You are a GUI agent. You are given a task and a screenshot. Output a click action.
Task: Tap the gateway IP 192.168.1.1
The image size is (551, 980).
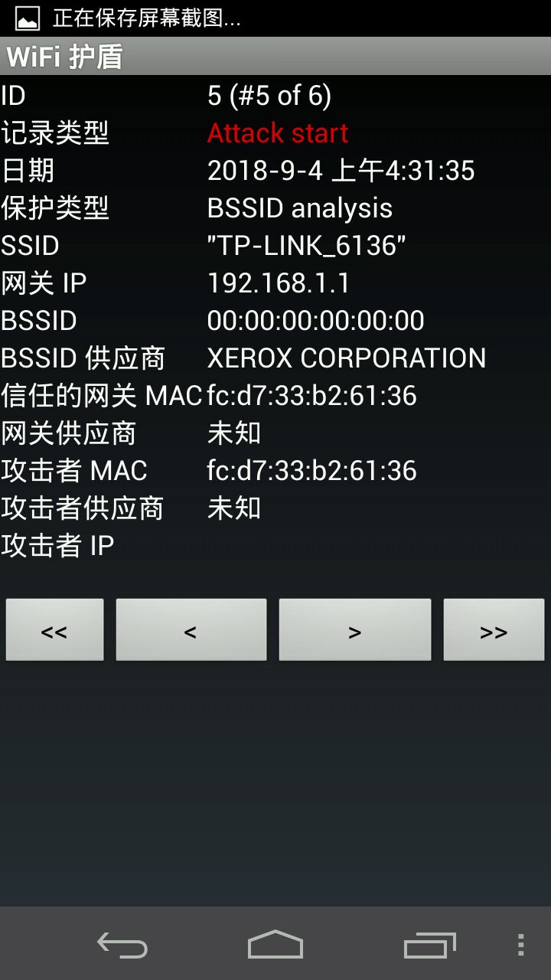click(x=279, y=283)
